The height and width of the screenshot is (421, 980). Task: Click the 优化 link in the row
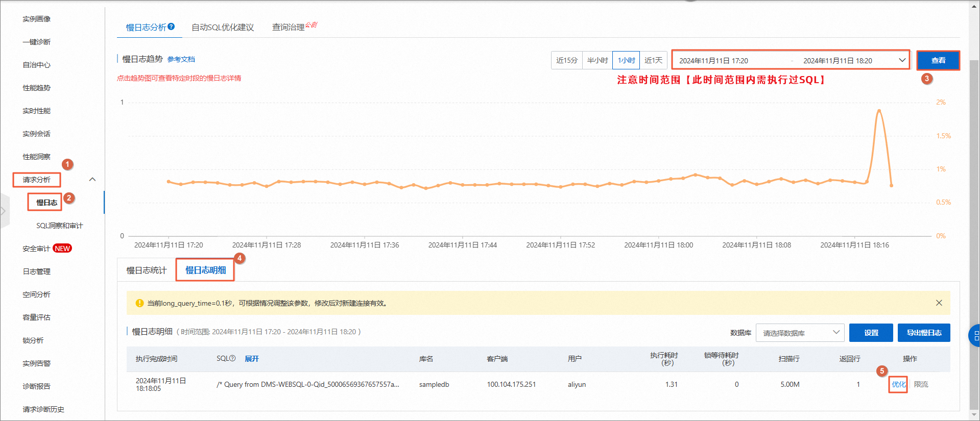tap(898, 384)
